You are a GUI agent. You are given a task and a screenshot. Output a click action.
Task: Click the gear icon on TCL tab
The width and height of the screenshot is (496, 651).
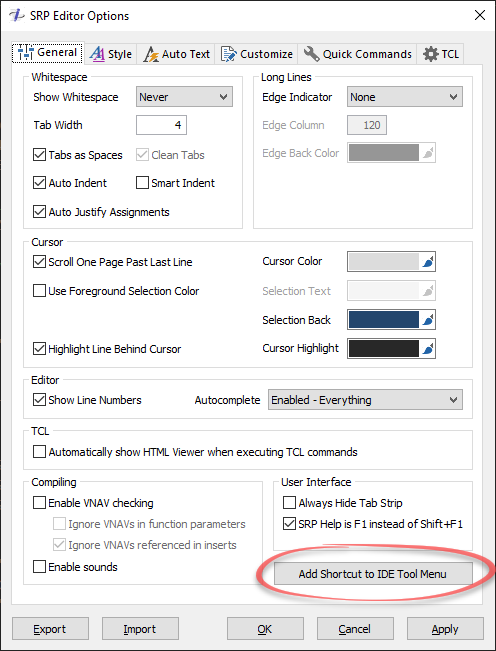[430, 54]
